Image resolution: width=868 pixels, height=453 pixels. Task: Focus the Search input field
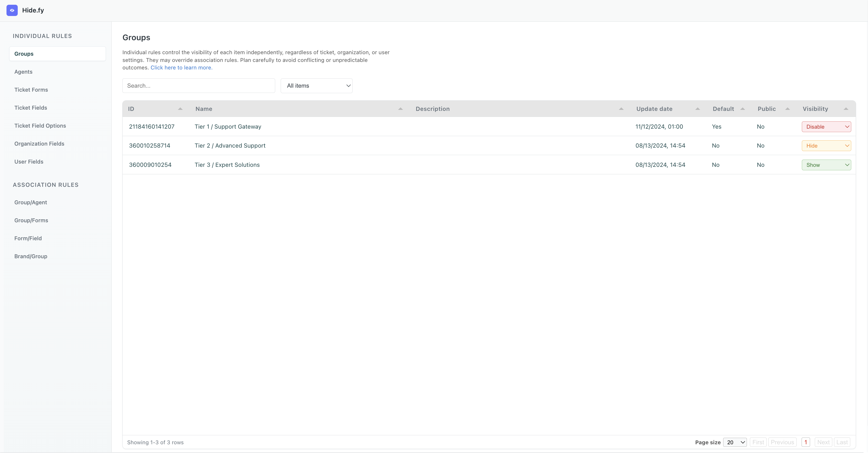tap(199, 86)
